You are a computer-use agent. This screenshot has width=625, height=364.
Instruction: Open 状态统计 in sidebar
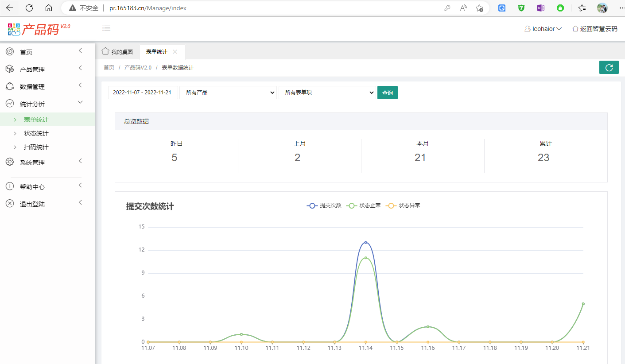tap(36, 133)
